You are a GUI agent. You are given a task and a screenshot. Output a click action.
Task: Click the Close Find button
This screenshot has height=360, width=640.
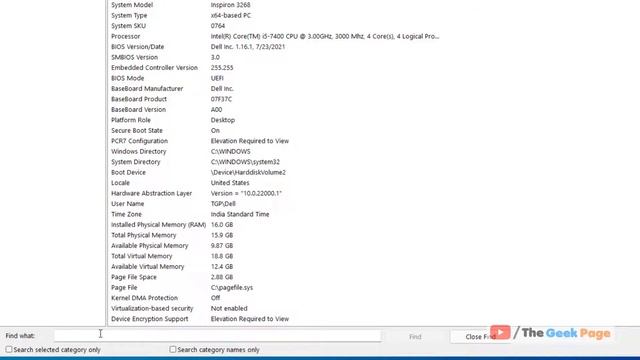pyautogui.click(x=480, y=337)
